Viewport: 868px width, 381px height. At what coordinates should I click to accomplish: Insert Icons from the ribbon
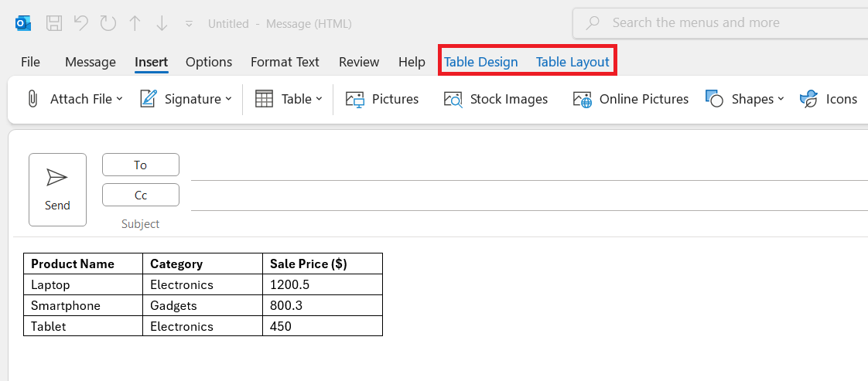point(829,99)
